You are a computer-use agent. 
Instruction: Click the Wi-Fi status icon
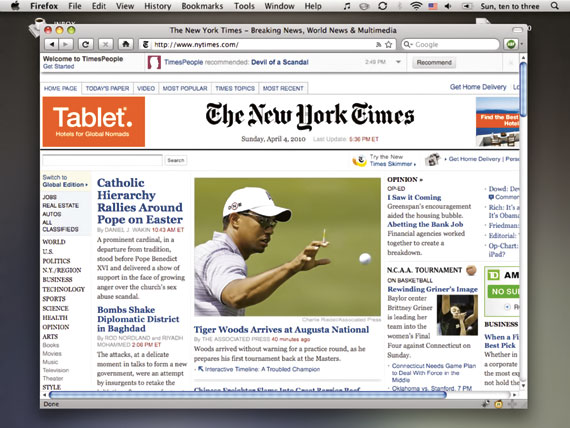416,6
